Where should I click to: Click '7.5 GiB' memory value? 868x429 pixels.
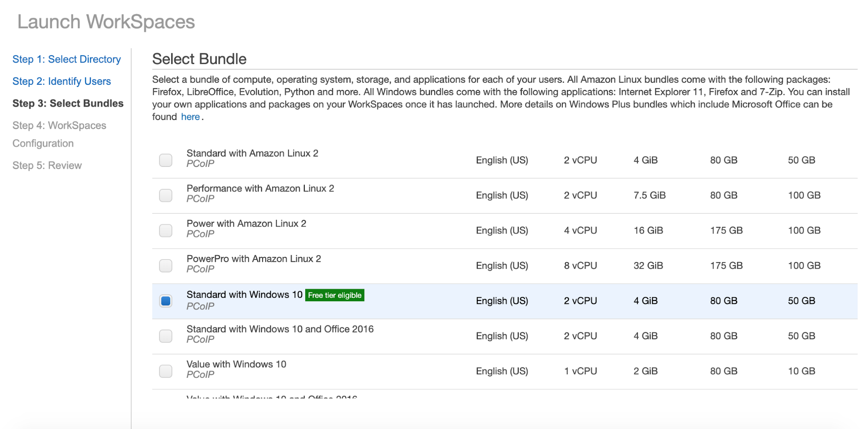(x=649, y=196)
